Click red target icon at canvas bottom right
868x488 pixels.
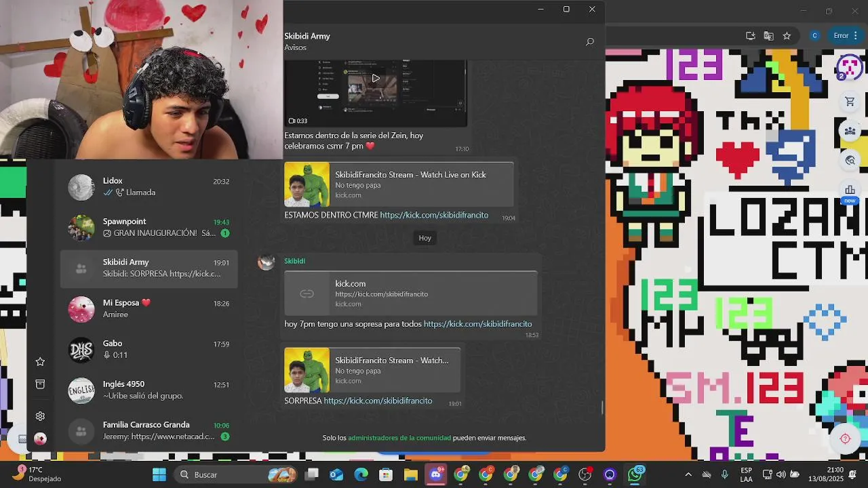point(845,439)
